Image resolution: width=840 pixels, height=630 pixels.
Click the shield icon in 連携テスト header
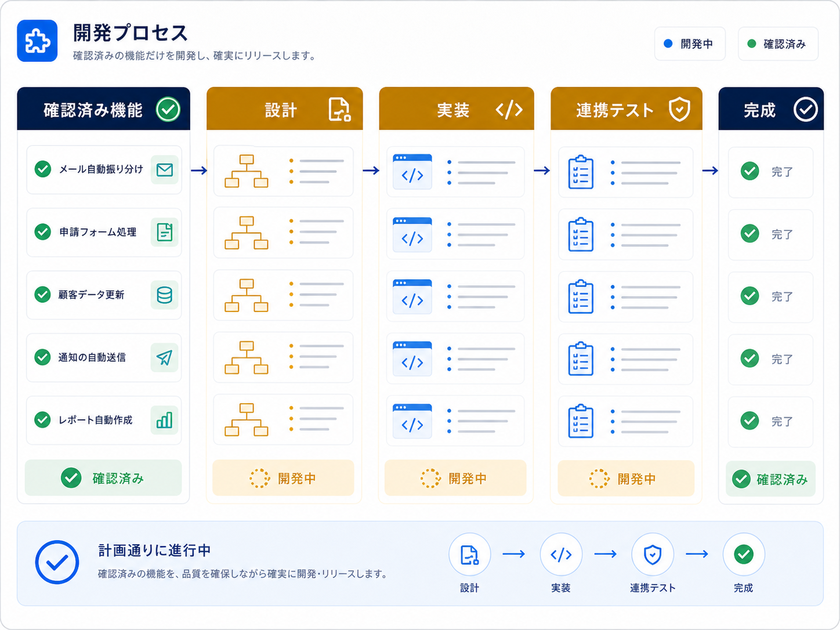(679, 109)
